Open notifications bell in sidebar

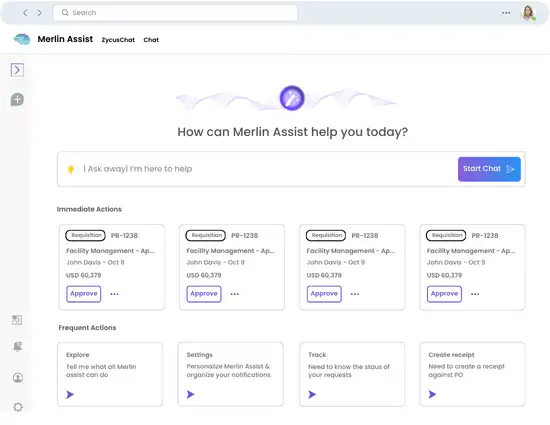click(x=17, y=346)
